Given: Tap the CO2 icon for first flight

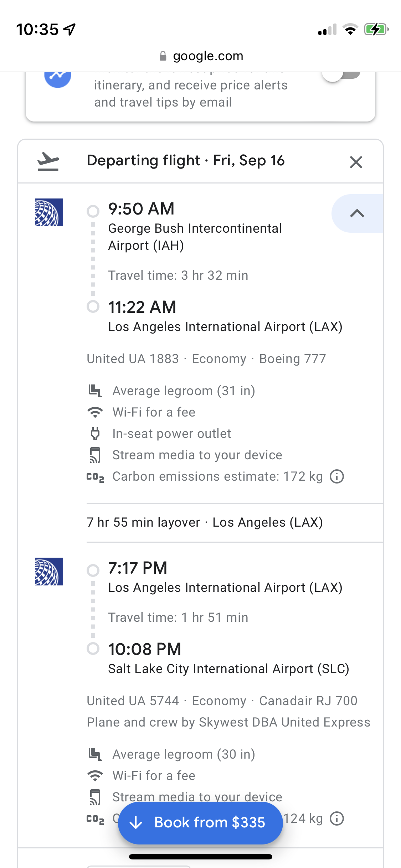Looking at the screenshot, I should [x=95, y=477].
